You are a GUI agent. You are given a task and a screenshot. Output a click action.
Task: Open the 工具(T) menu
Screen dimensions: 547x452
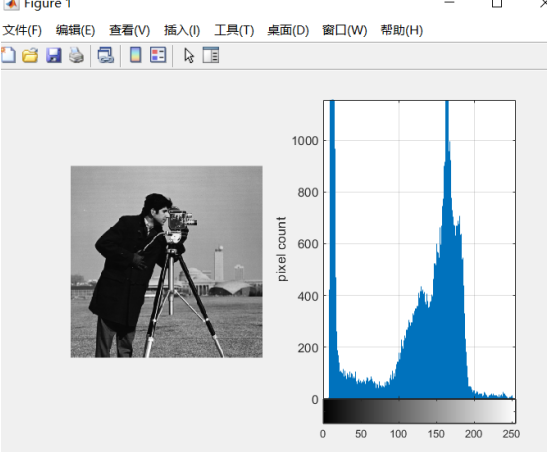pos(234,30)
